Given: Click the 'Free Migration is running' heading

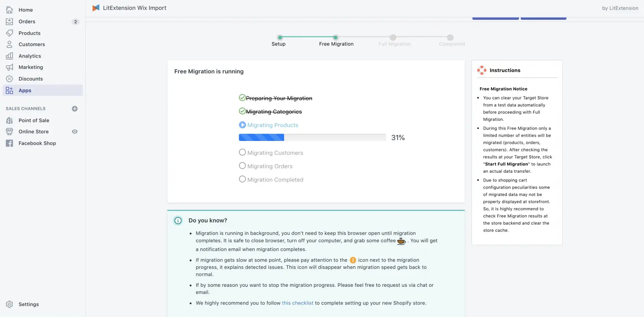Looking at the screenshot, I should [x=209, y=71].
